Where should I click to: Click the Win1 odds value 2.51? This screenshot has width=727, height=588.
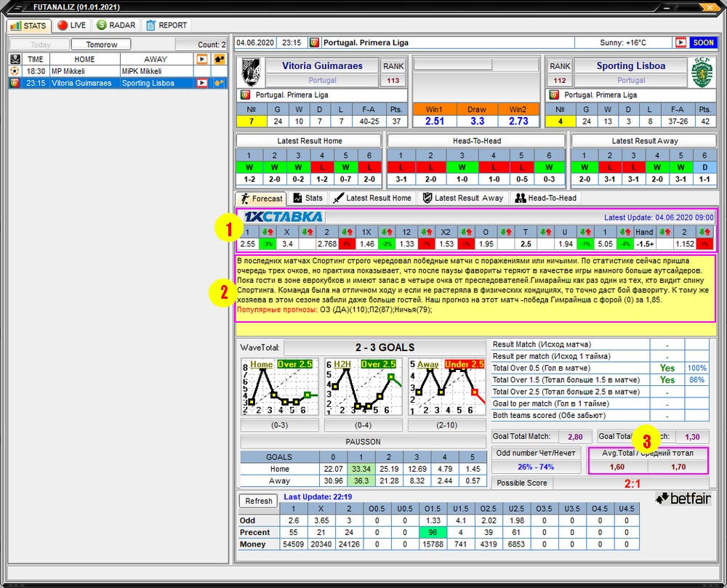point(435,121)
